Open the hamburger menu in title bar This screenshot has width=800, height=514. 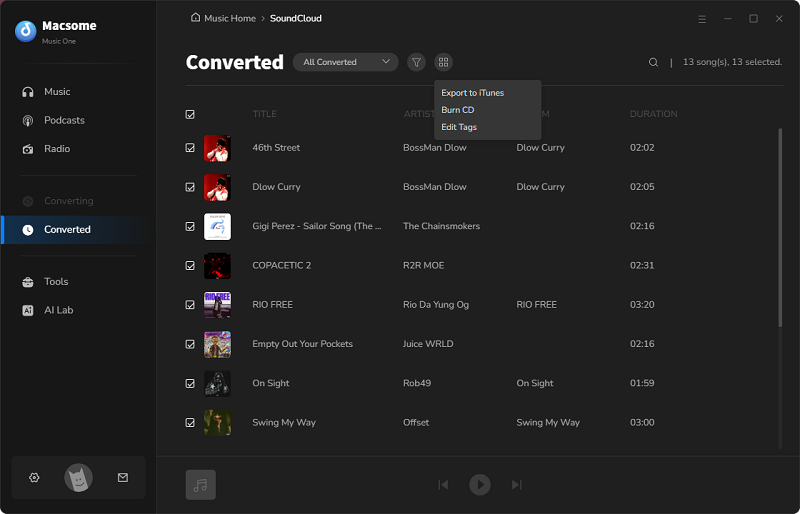701,18
